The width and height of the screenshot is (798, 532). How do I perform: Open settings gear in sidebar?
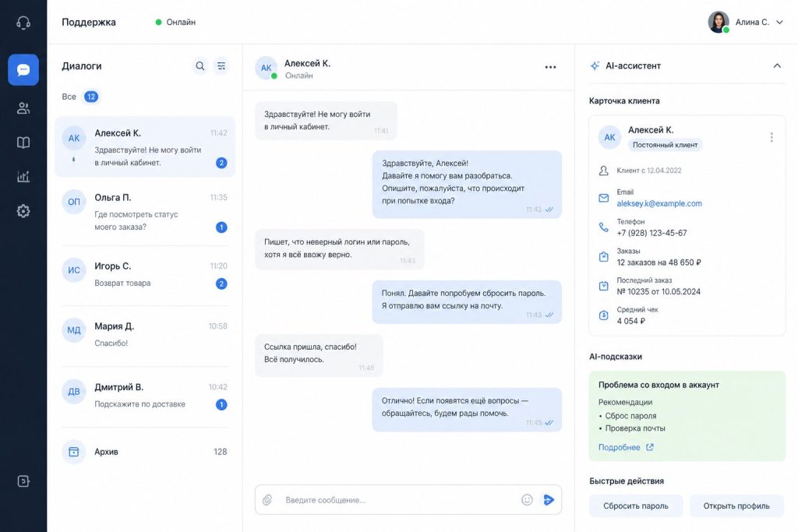pos(23,211)
